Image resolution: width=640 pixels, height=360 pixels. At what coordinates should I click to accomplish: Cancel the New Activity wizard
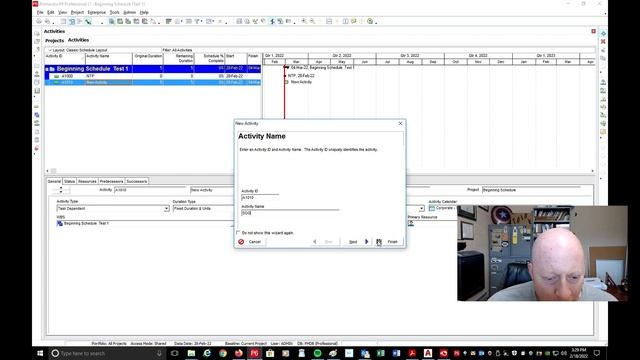250,242
